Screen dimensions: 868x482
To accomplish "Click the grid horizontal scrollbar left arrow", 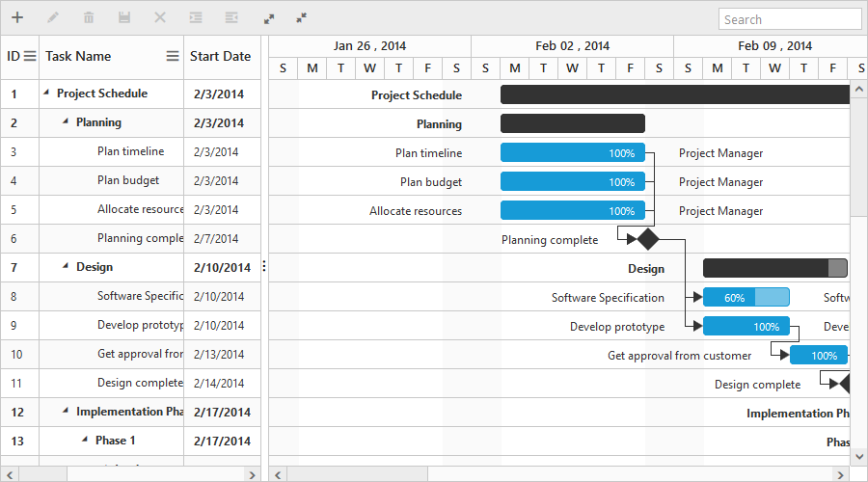I will [x=10, y=475].
